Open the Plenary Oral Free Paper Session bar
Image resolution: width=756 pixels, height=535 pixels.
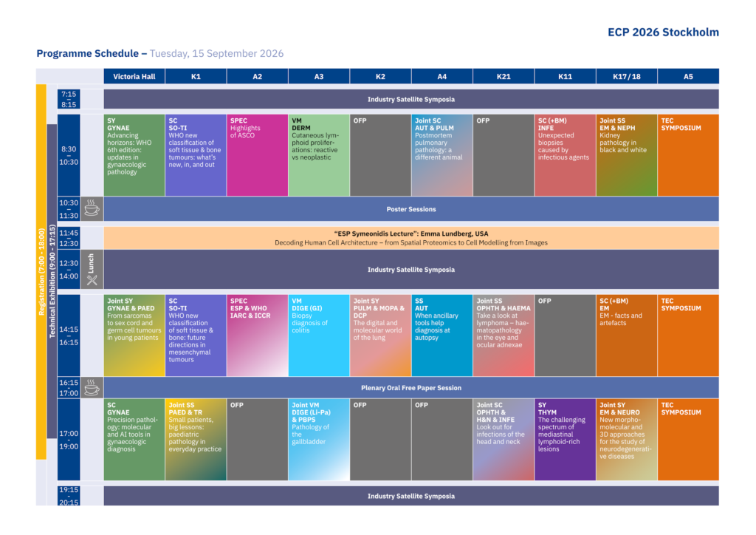(410, 388)
